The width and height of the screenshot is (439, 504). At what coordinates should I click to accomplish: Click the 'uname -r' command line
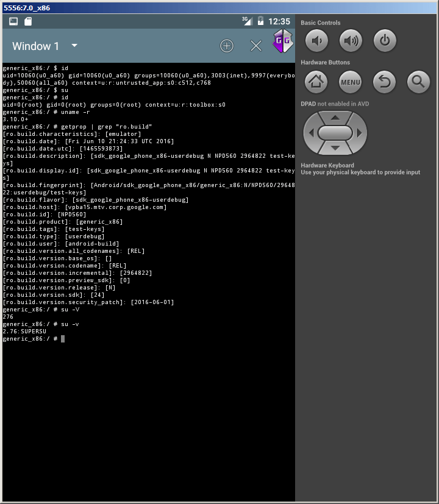click(46, 112)
